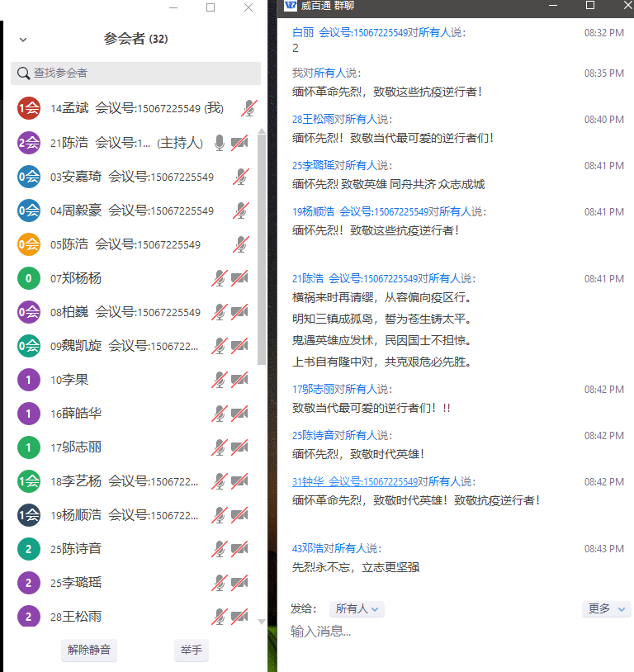
Task: Click camera-off icon beside 16薛皓华
Action: pyautogui.click(x=239, y=413)
